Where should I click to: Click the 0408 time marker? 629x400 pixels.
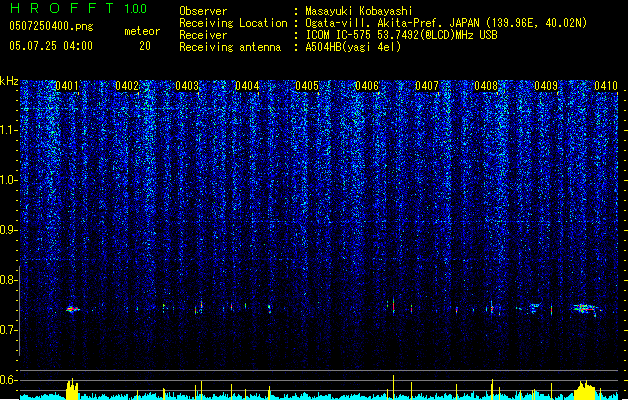tap(486, 86)
